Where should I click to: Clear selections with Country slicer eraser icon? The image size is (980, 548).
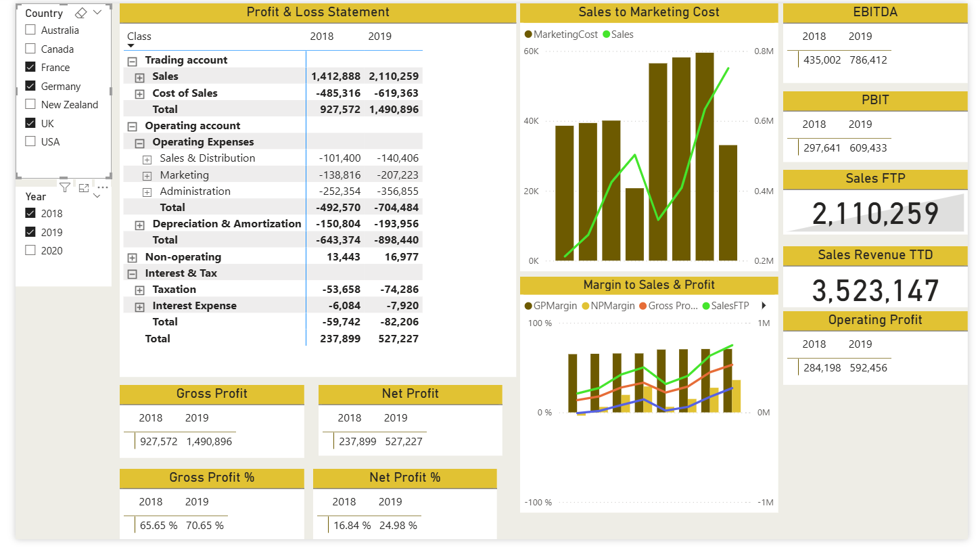coord(80,13)
